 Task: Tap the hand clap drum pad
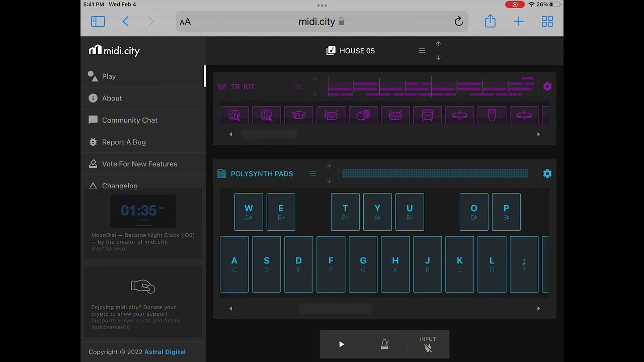(x=363, y=115)
